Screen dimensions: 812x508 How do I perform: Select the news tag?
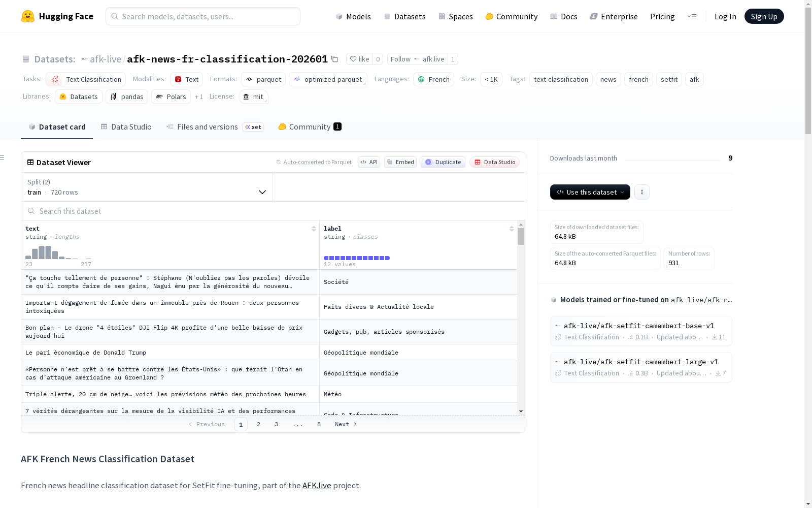point(608,79)
